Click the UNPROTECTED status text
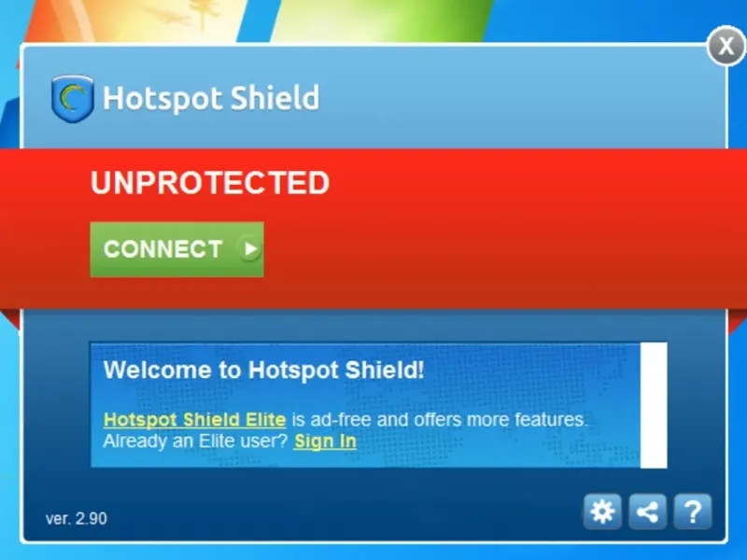 pos(210,182)
